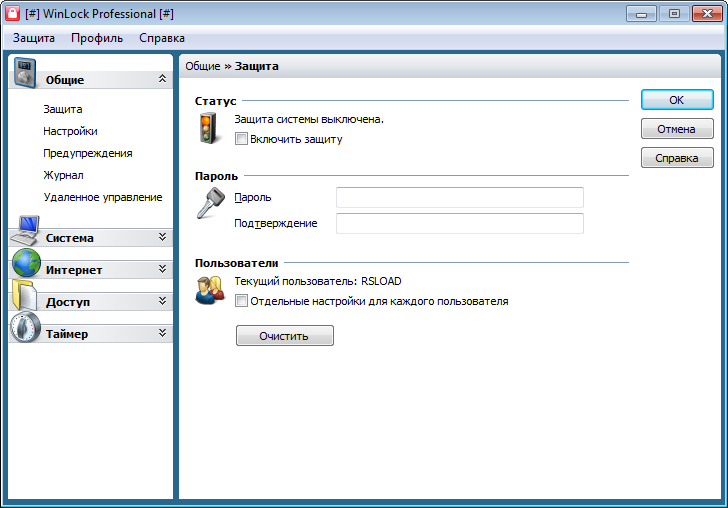
Task: Maximize the WinLock Professional window
Action: 674,13
